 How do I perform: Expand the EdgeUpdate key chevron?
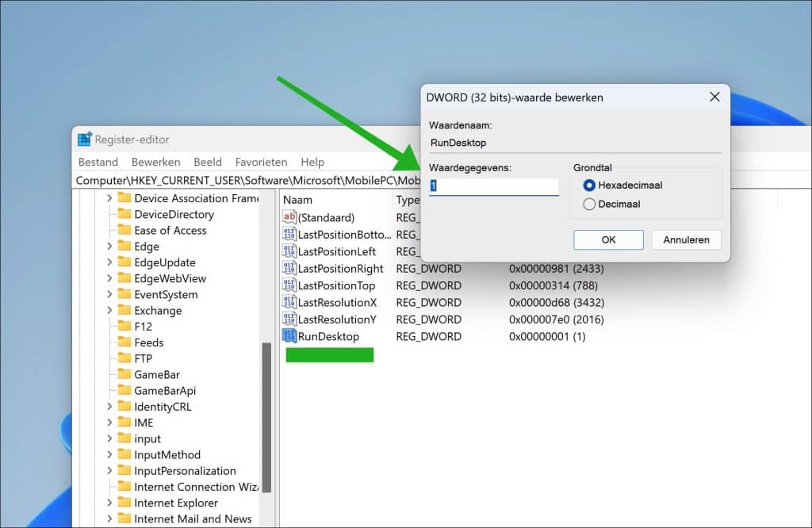pos(109,262)
